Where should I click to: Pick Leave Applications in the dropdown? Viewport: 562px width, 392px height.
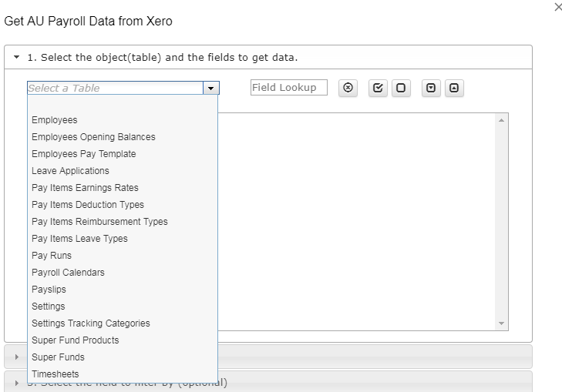coord(70,171)
